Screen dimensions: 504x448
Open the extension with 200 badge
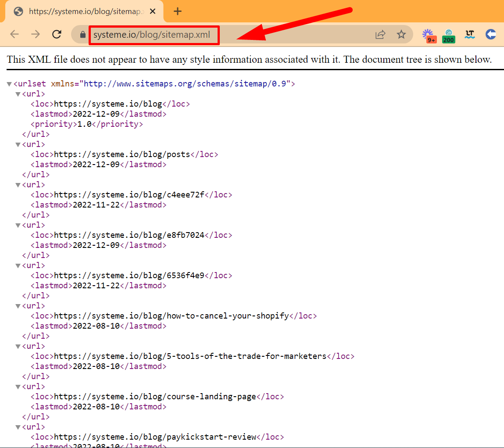(449, 36)
